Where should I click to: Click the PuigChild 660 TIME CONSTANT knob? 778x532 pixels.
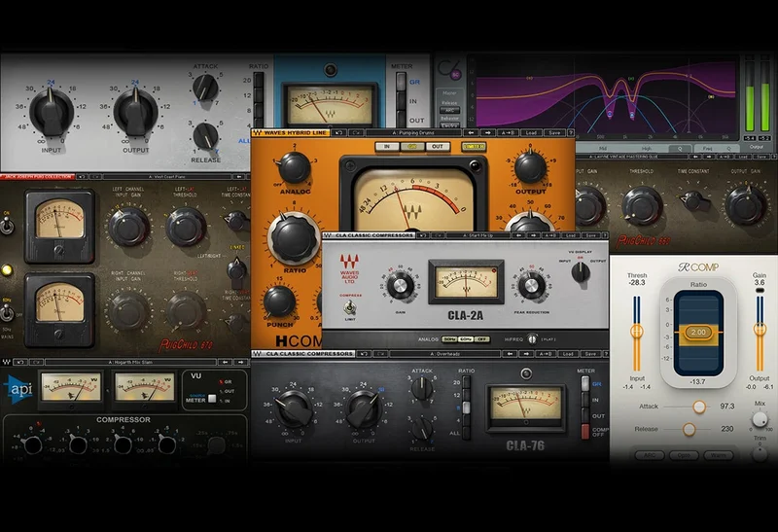[693, 200]
